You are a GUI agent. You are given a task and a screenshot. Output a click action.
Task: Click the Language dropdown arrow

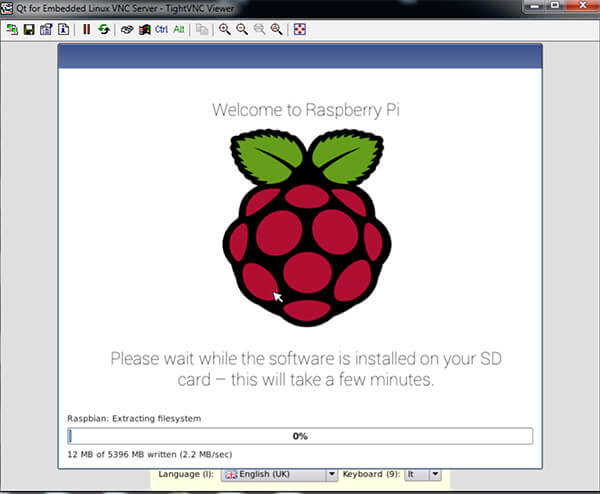coord(332,474)
